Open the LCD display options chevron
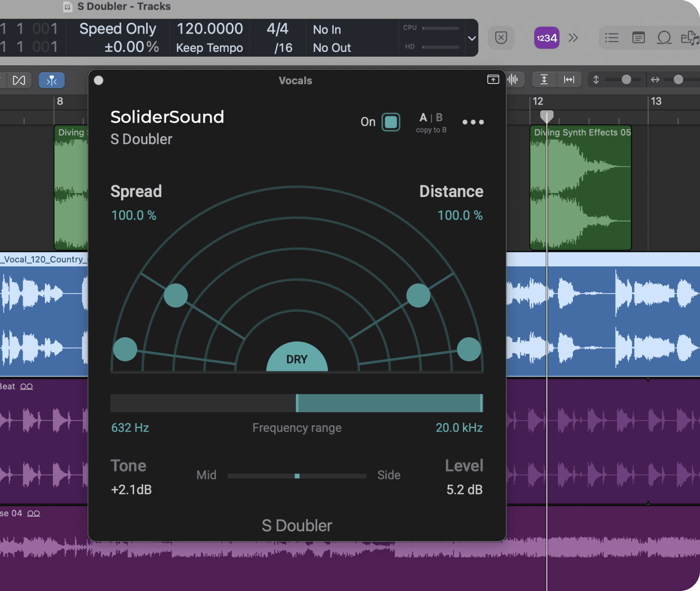The width and height of the screenshot is (700, 591). (x=472, y=38)
